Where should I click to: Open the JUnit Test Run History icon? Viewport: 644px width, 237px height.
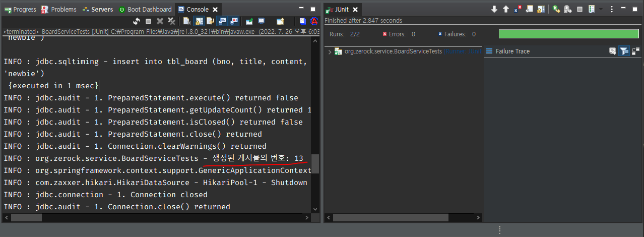coord(592,9)
